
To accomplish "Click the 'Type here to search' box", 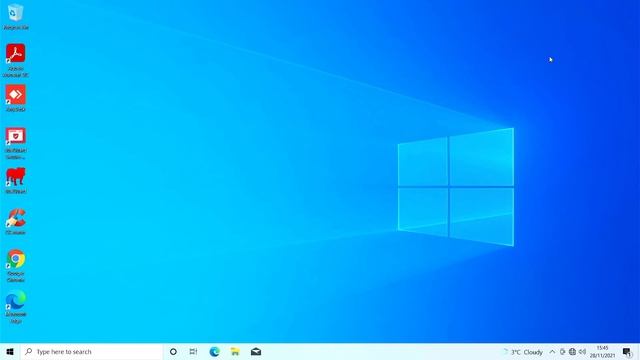I will (x=91, y=351).
